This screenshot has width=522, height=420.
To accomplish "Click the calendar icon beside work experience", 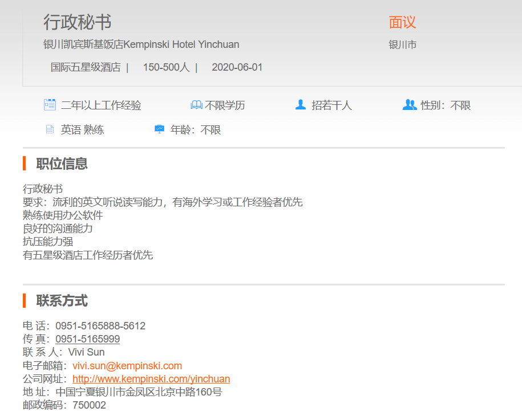I will point(50,105).
